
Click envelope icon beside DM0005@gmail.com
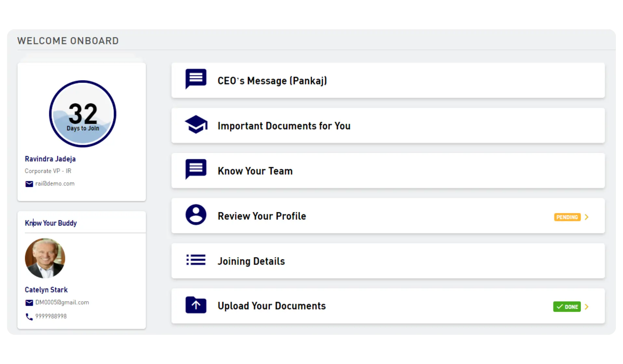point(29,303)
